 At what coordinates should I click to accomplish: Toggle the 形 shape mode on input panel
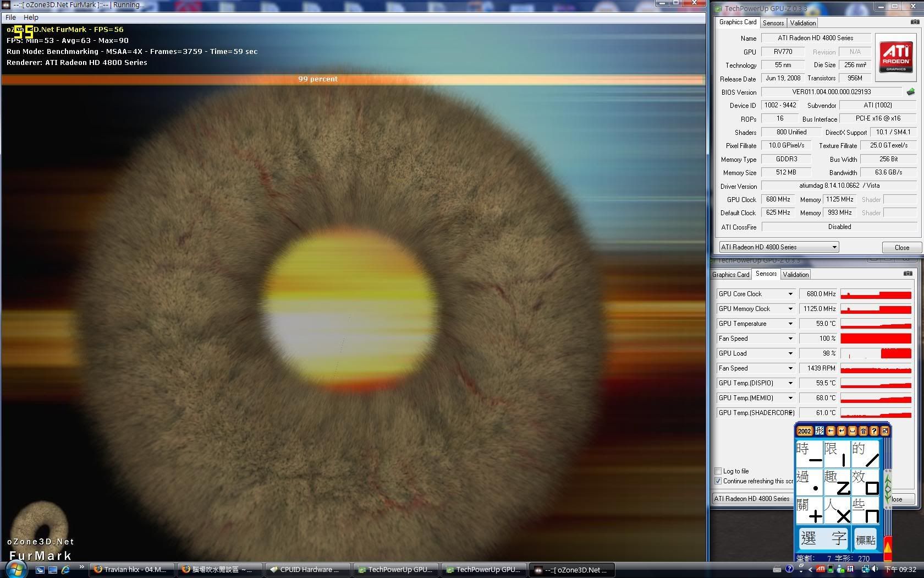click(819, 431)
